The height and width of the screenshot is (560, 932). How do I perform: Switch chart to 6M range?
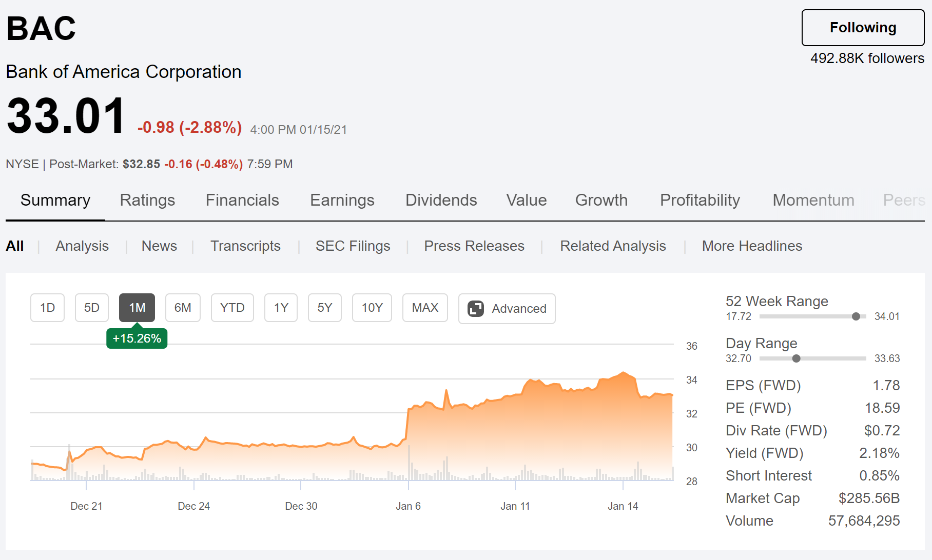point(183,308)
